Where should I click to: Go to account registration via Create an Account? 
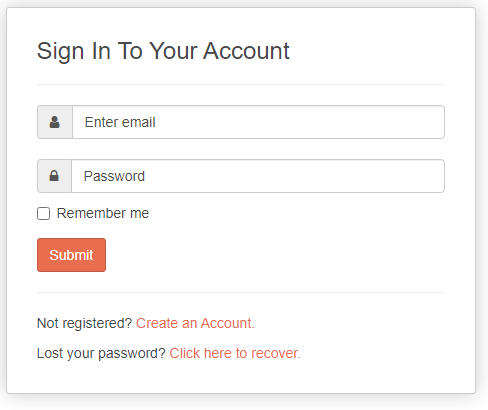point(195,323)
